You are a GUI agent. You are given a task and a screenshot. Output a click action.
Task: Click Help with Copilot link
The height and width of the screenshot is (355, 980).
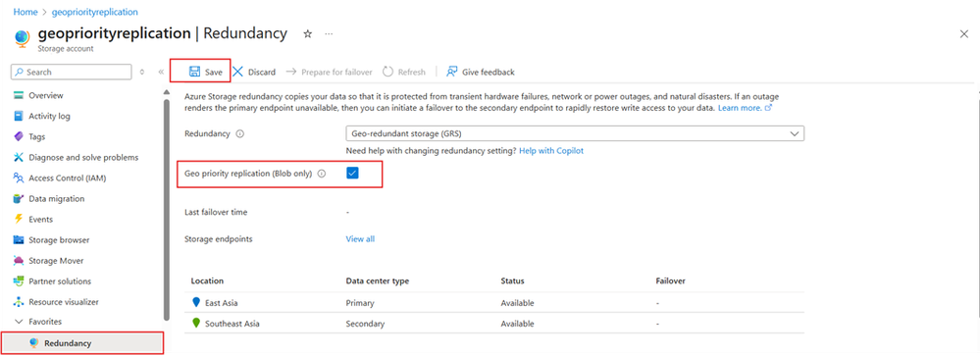(551, 151)
